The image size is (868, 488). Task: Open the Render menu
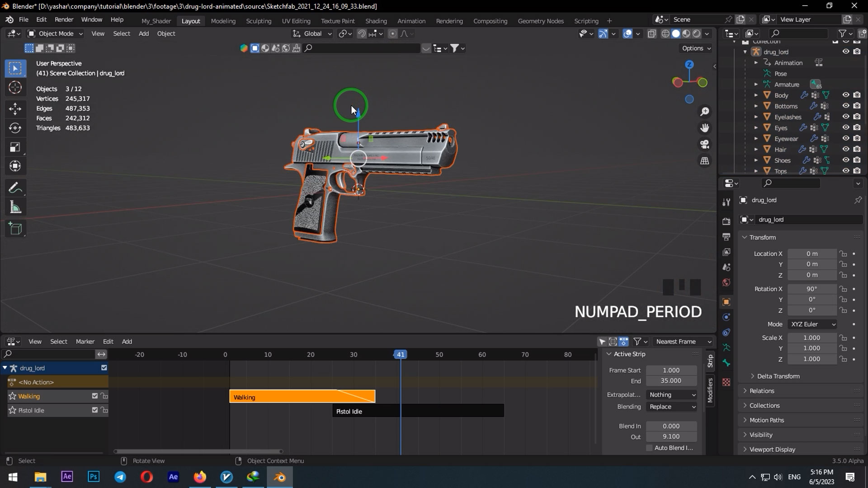coord(64,19)
